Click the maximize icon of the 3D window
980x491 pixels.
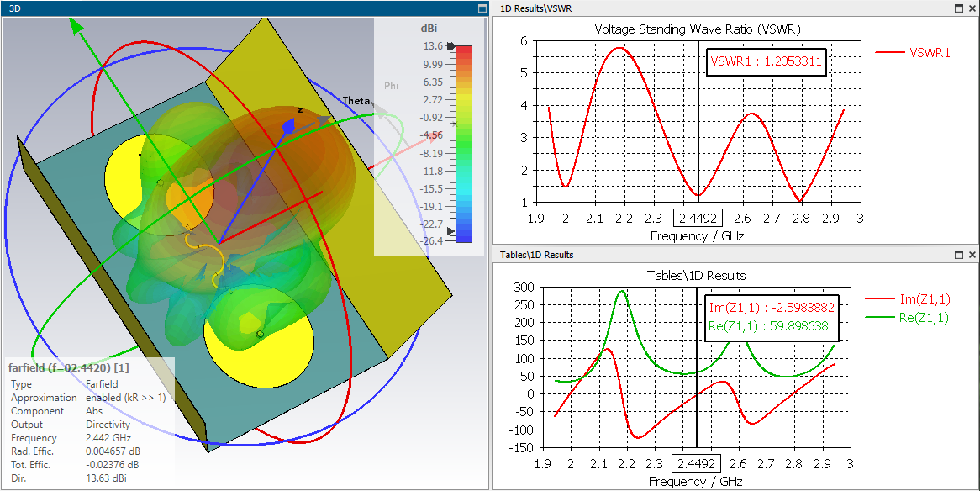482,8
